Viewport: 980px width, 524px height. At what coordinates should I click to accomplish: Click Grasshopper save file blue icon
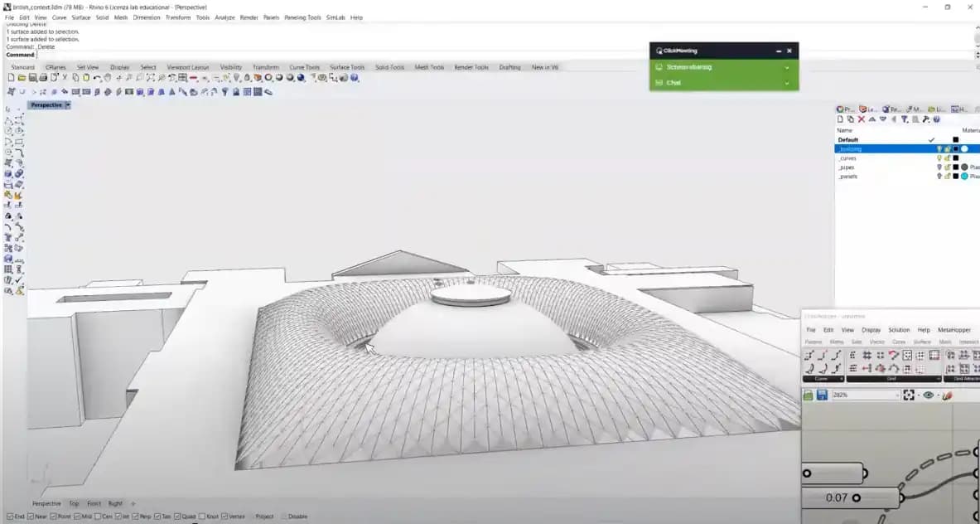(x=822, y=395)
